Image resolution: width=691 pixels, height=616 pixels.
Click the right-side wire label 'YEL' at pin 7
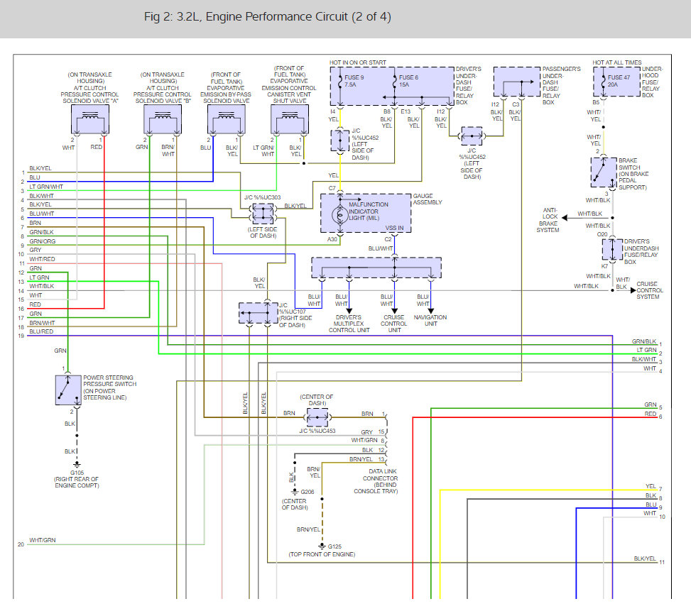coord(651,486)
